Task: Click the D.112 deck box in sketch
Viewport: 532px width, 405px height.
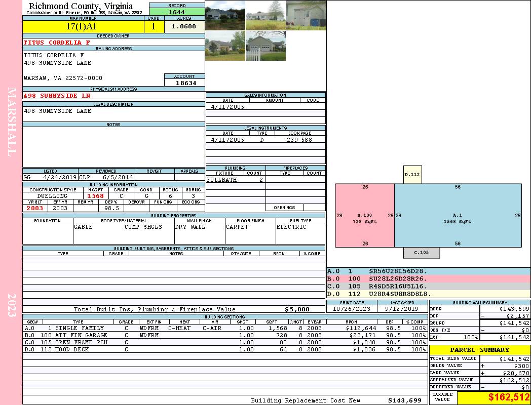Action: pyautogui.click(x=412, y=175)
